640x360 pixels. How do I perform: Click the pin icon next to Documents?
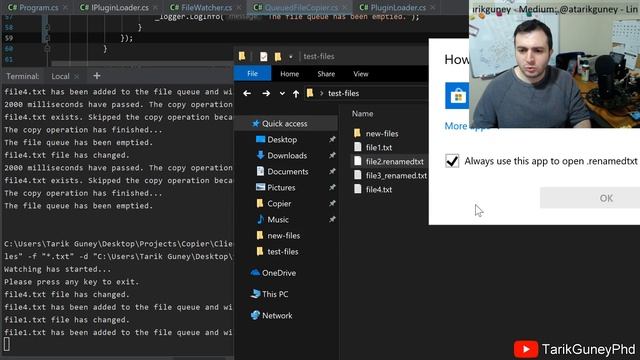pos(332,171)
